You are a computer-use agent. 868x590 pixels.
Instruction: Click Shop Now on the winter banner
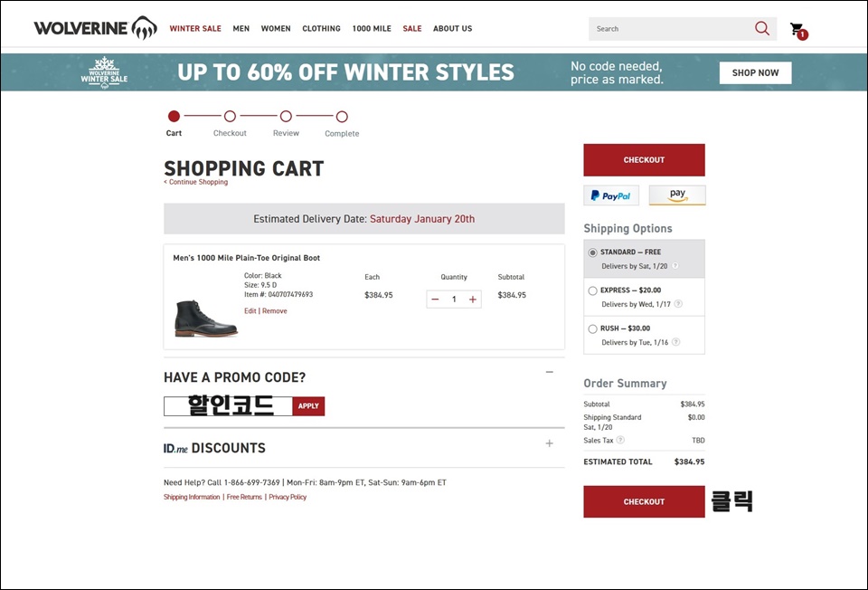(755, 72)
